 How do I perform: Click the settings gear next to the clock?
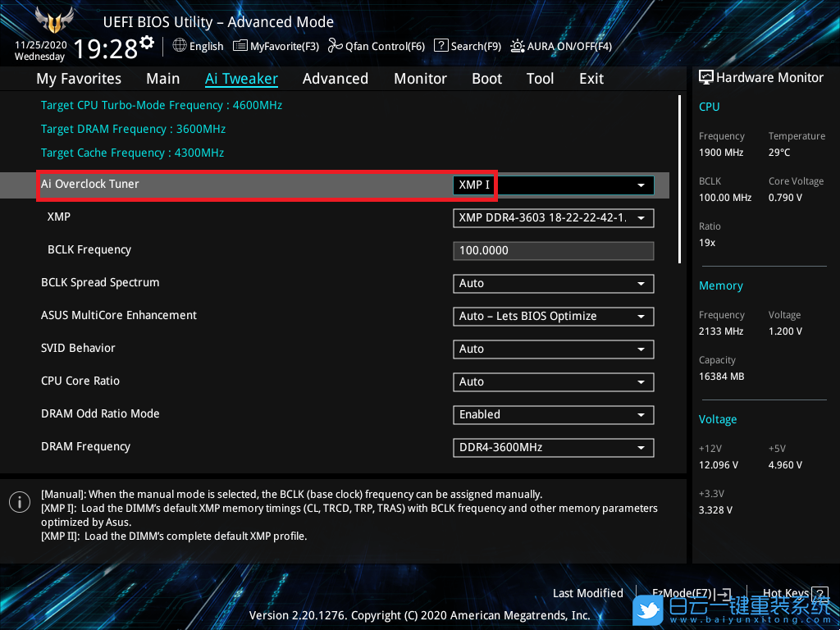147,42
